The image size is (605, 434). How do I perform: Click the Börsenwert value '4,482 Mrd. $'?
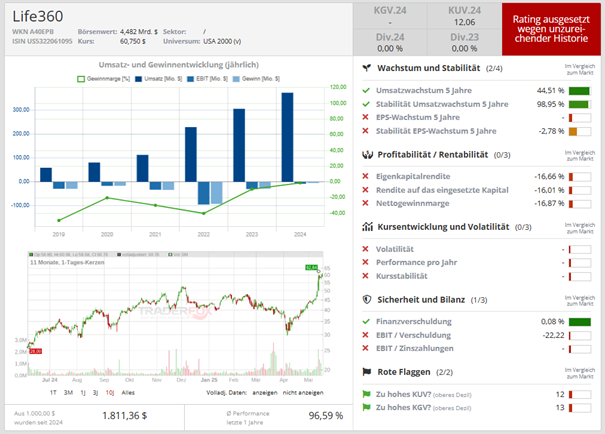click(139, 32)
